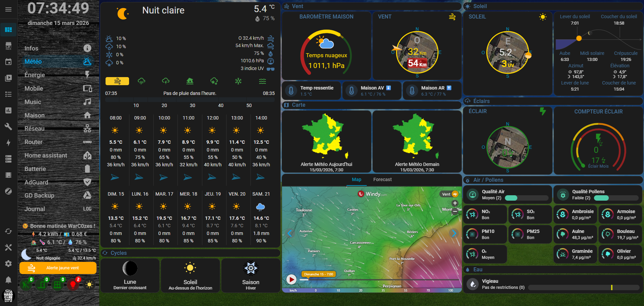
Task: Open the Énergie menu item
Action: (58, 75)
